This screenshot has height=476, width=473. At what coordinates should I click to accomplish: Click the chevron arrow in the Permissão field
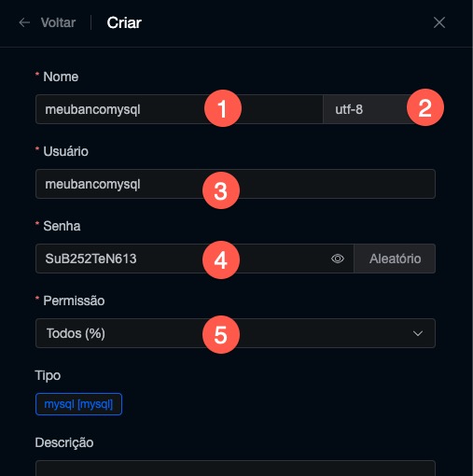pyautogui.click(x=418, y=333)
